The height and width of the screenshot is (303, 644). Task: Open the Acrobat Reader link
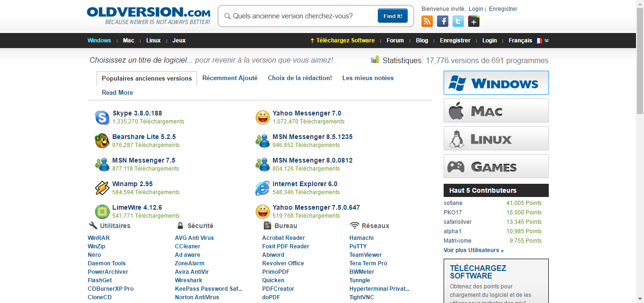(x=283, y=238)
